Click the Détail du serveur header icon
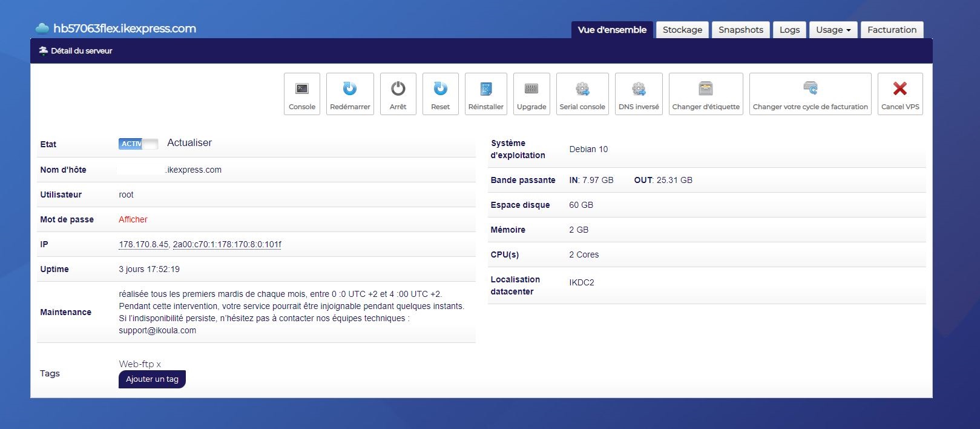The height and width of the screenshot is (429, 980). point(43,51)
